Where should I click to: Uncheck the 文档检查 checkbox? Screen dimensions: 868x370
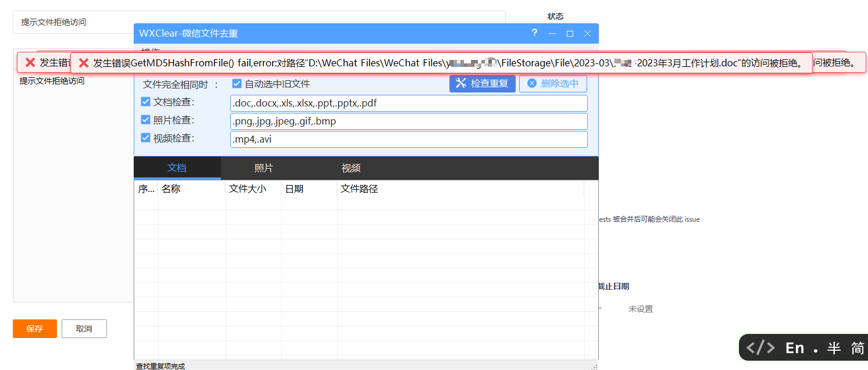[146, 102]
